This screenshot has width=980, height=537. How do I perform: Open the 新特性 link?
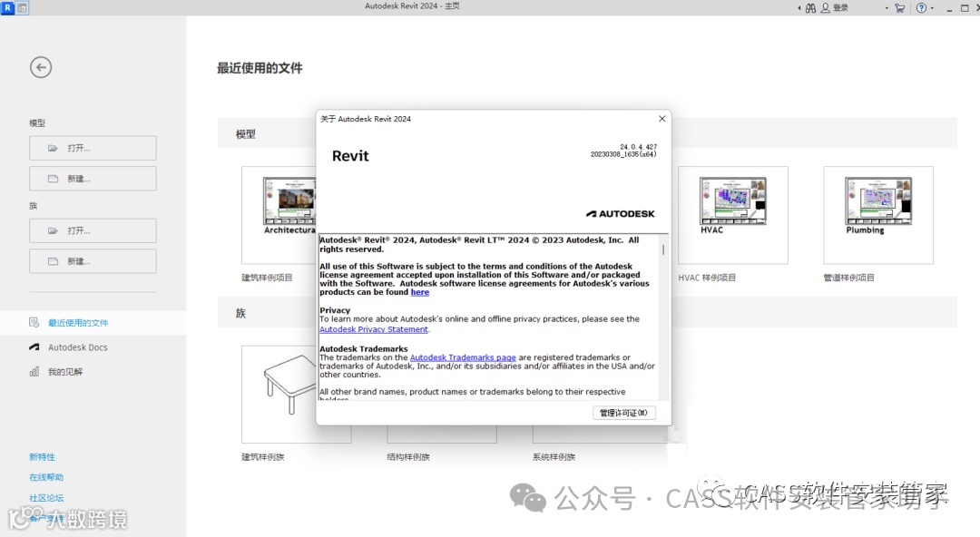coord(42,457)
